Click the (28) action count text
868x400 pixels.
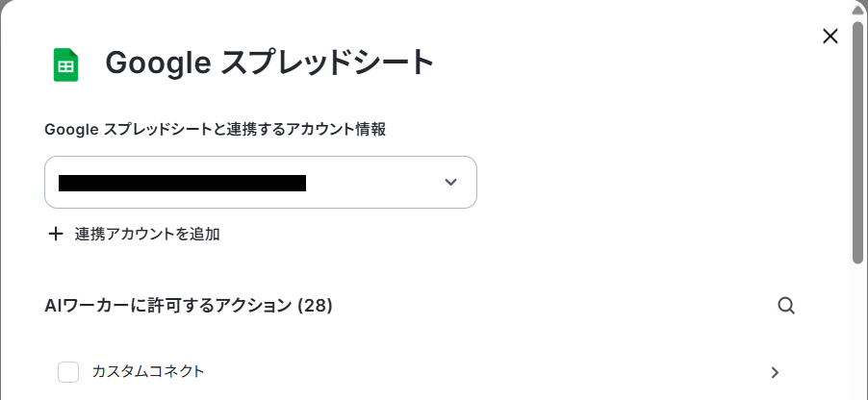click(x=315, y=306)
